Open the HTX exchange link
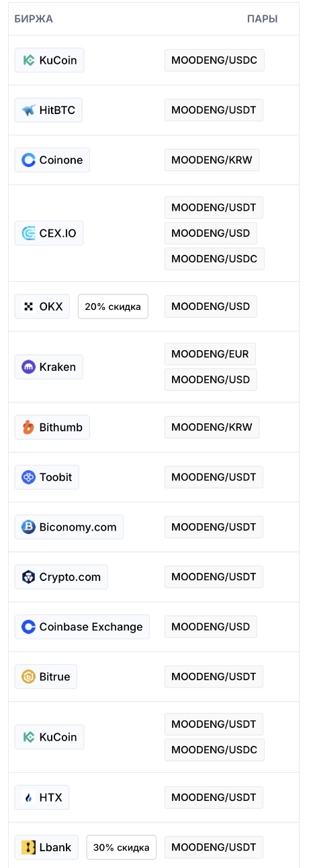The image size is (311, 868). click(42, 798)
